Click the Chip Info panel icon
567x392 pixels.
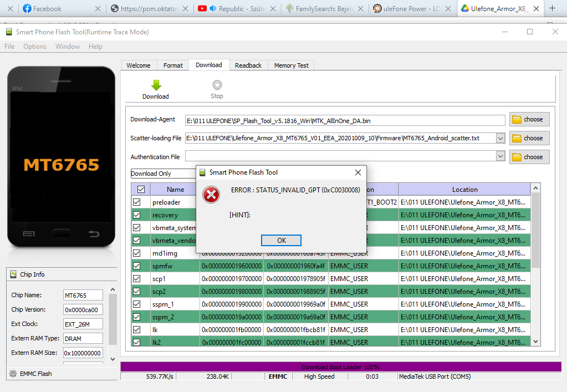point(13,274)
